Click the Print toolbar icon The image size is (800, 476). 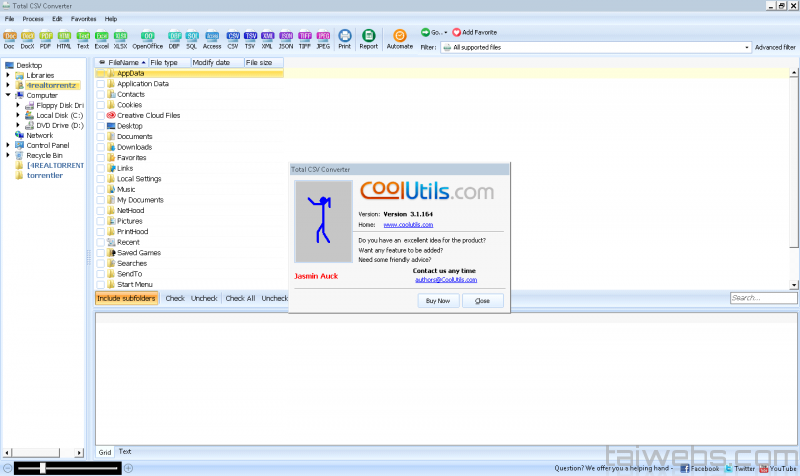coord(345,38)
